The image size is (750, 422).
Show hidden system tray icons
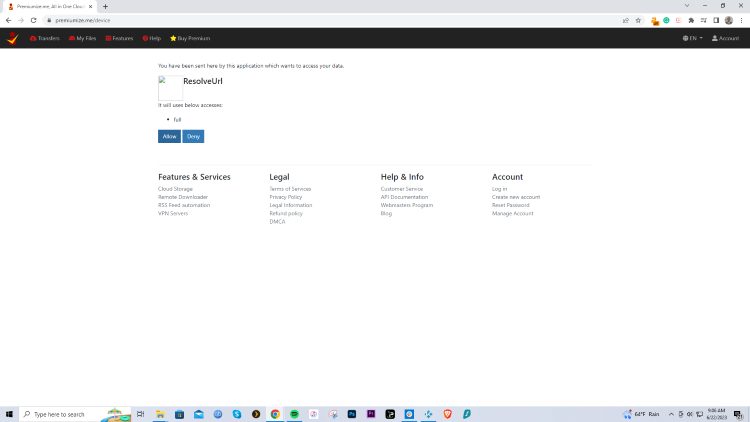coord(671,414)
